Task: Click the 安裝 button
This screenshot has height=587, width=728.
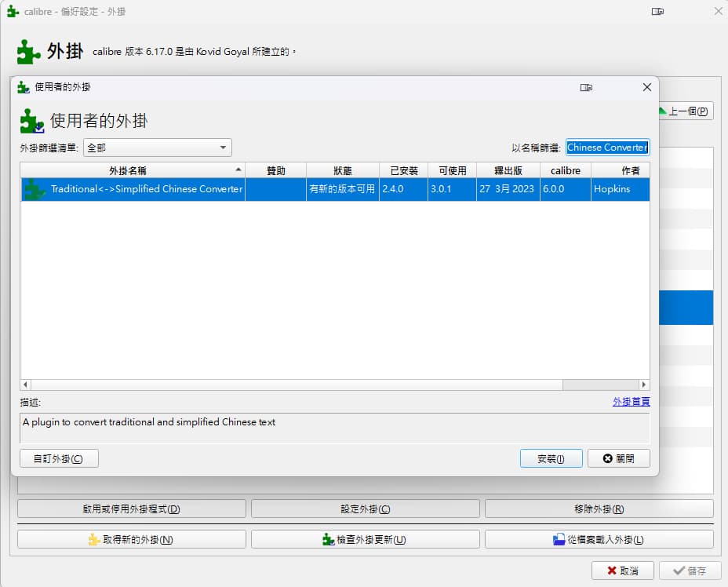Action: click(551, 458)
